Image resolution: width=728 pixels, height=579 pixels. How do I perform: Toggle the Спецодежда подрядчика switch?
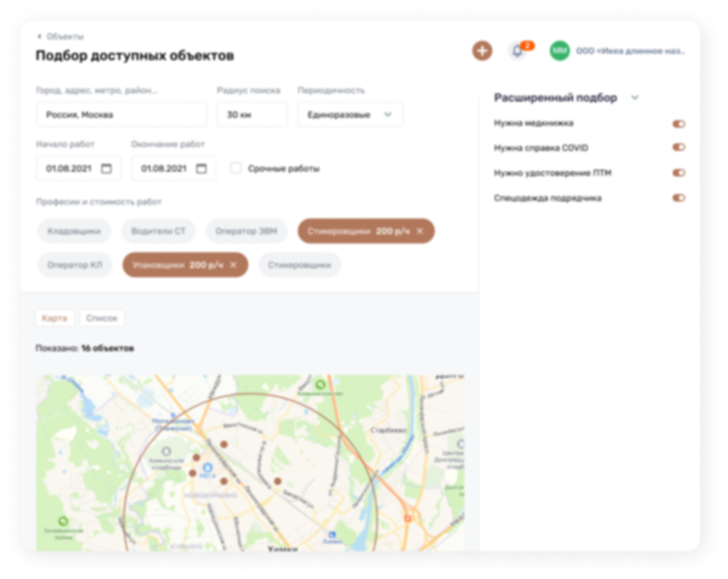click(x=678, y=198)
